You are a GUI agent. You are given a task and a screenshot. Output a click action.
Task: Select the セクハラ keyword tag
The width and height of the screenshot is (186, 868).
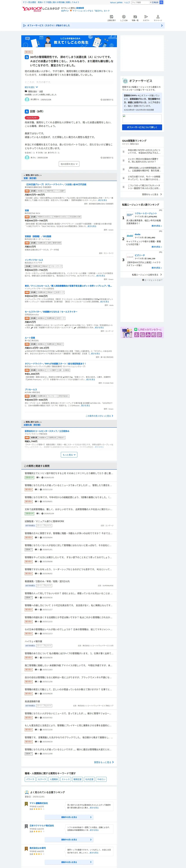42,779
